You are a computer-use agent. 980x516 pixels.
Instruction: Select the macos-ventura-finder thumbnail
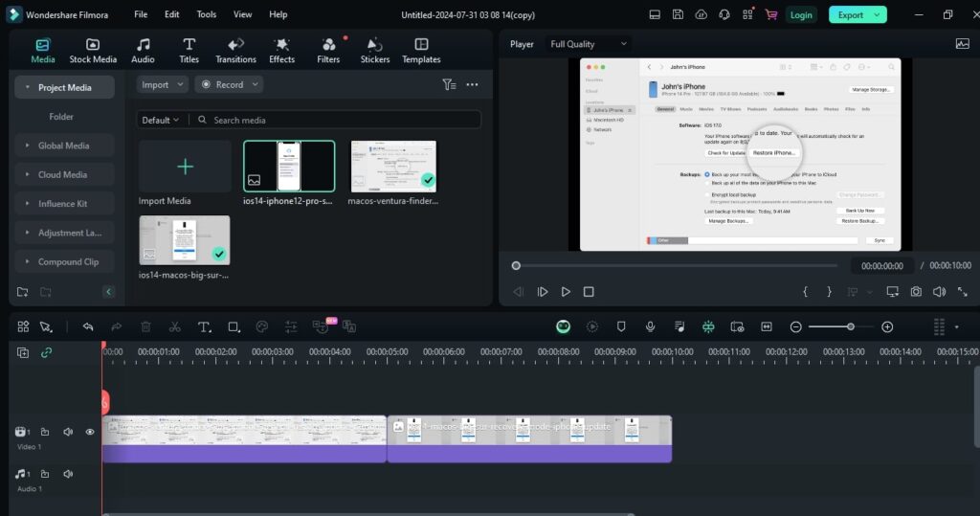coord(393,166)
